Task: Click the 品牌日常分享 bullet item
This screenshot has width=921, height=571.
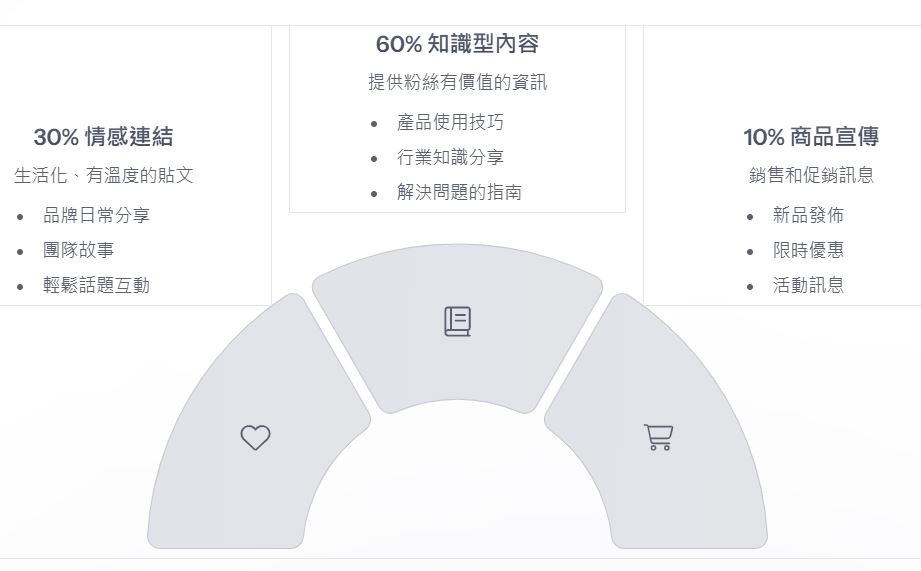Action: (x=96, y=215)
